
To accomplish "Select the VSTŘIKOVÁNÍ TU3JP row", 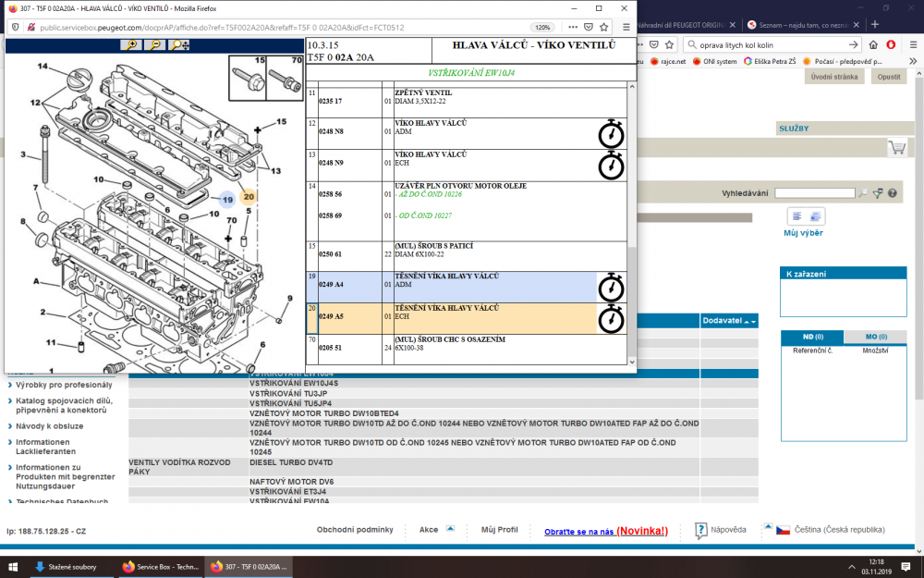I will tap(444, 393).
